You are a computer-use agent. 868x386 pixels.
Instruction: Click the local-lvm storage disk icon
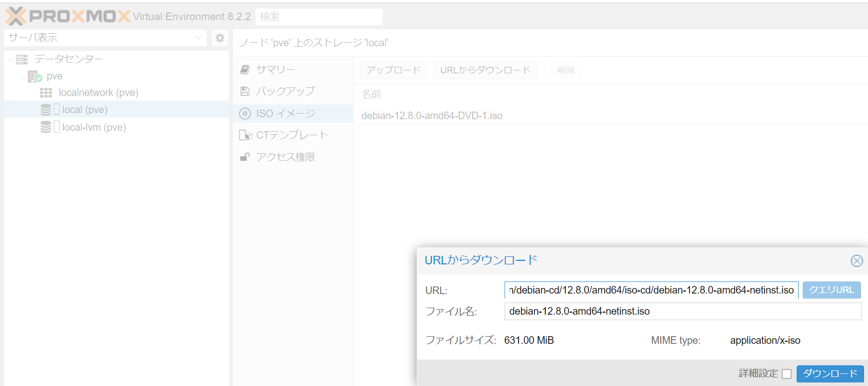coord(46,127)
